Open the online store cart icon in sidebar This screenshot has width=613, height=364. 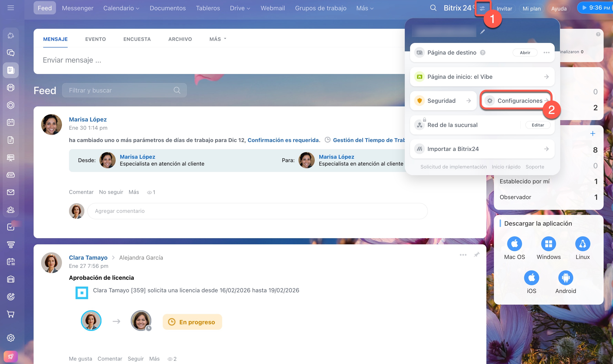(11, 314)
